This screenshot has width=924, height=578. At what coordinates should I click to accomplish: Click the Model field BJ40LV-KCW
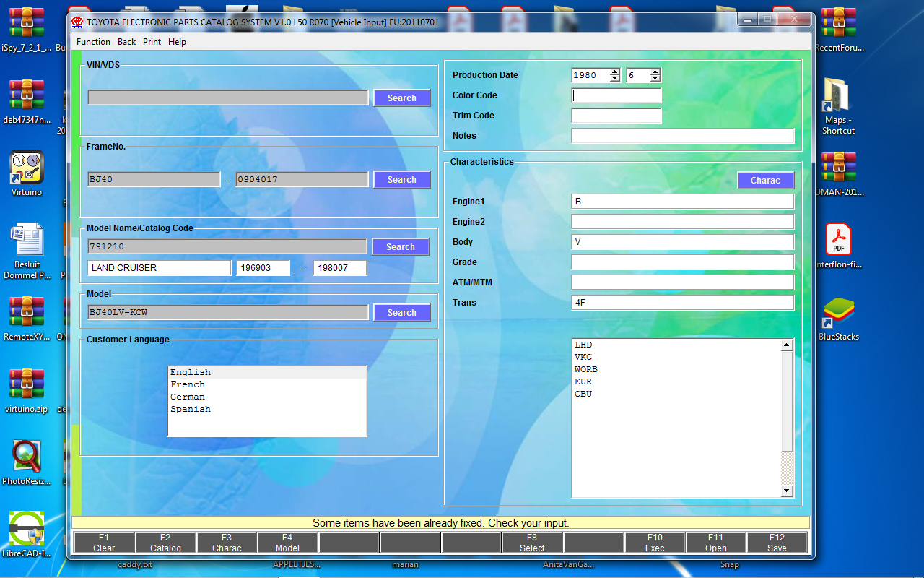coord(227,312)
